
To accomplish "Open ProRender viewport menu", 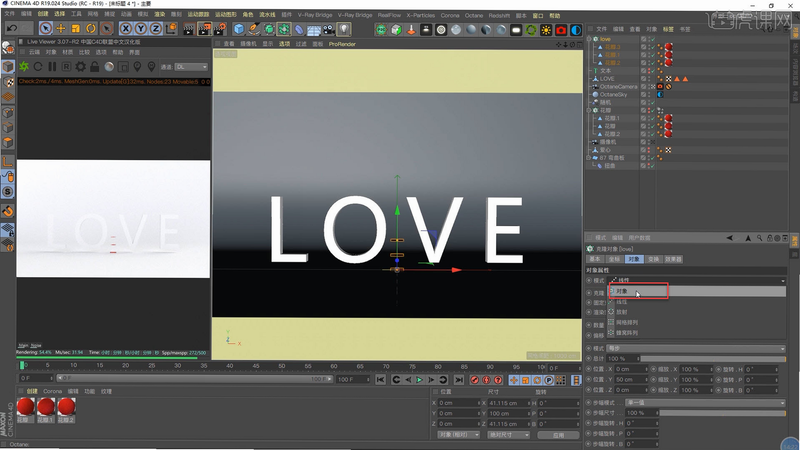I will coord(342,44).
